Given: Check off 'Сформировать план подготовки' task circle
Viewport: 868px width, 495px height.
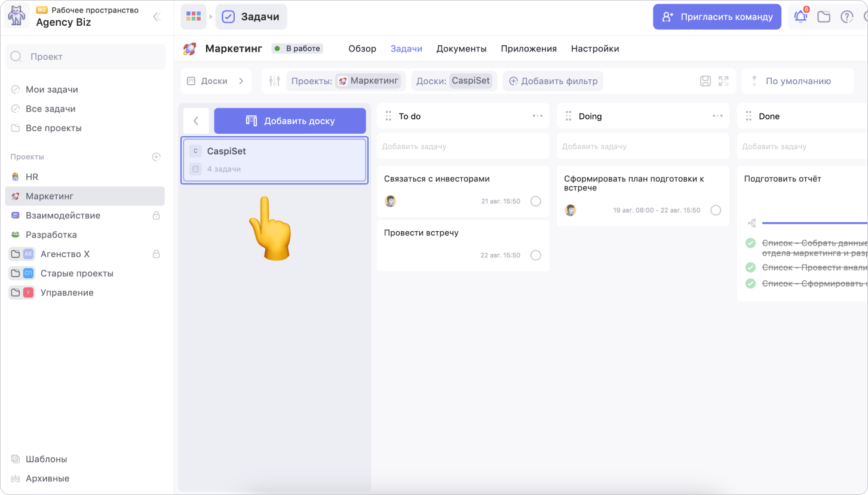Looking at the screenshot, I should pos(716,210).
